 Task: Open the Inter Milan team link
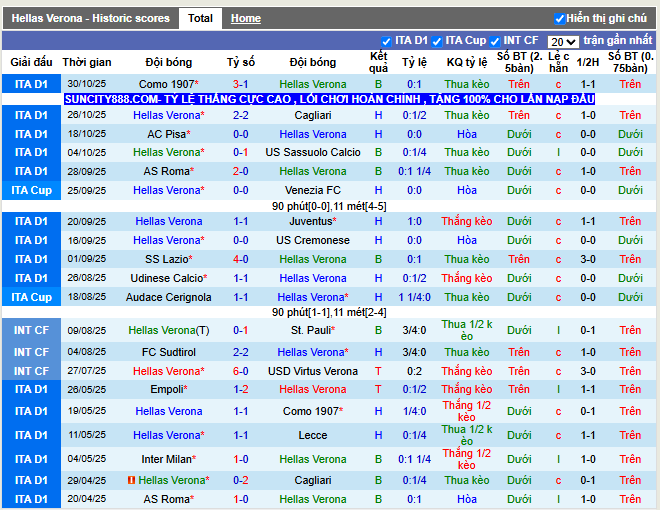(167, 459)
